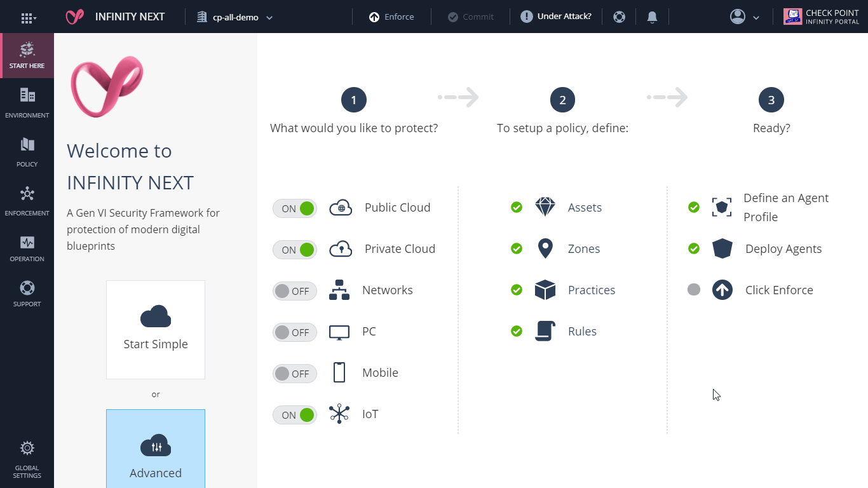Click the Check Point Infinity Portal logo
This screenshot has height=488, width=868.
point(822,17)
